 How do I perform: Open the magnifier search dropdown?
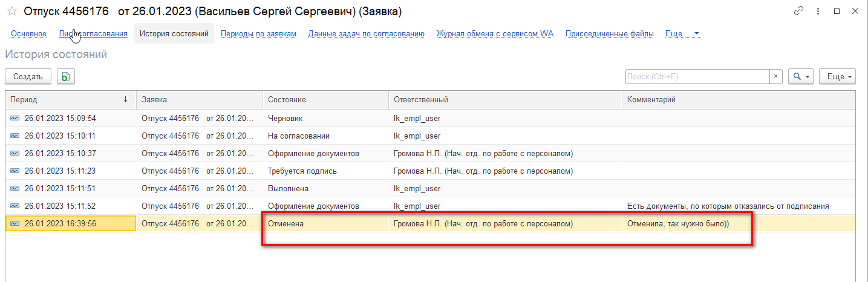pos(801,76)
